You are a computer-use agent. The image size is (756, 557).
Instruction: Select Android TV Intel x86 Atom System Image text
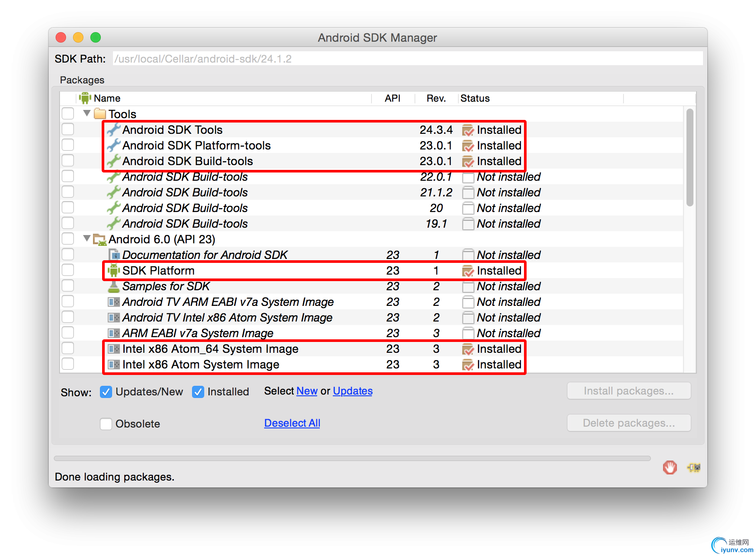(x=227, y=318)
